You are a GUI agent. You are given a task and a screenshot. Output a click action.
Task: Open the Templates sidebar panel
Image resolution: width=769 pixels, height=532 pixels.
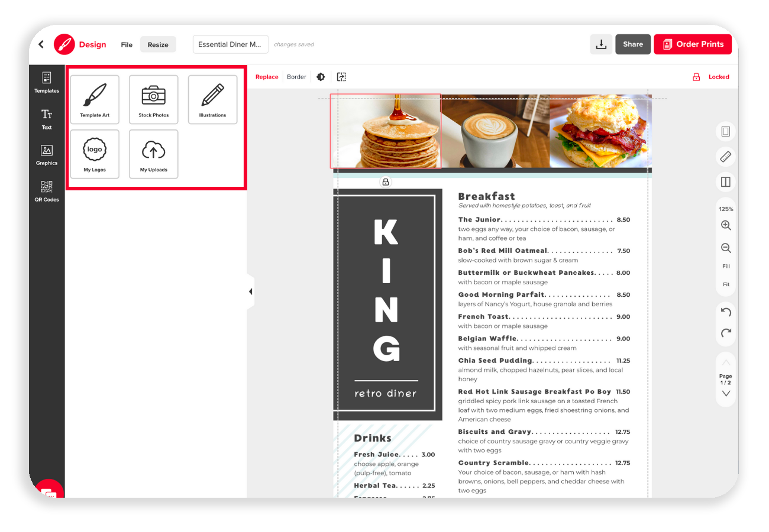pos(47,82)
